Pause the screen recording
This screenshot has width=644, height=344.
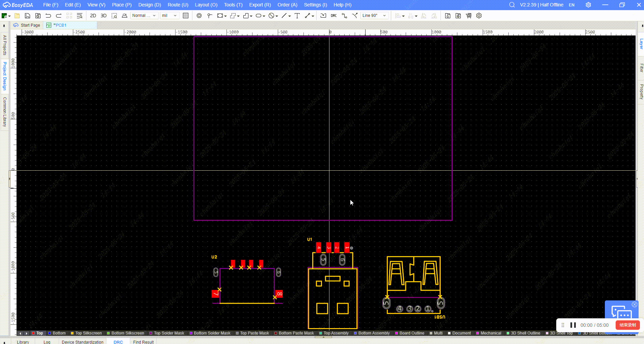[573, 325]
